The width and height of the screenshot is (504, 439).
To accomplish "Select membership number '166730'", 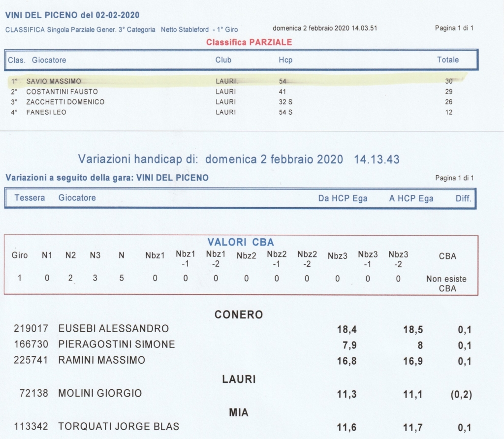I will point(31,344).
